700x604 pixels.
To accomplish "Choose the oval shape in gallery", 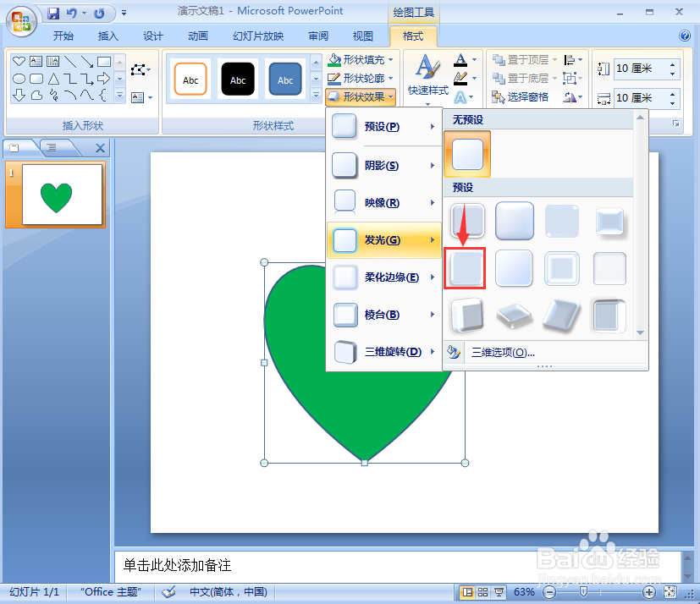I will 19,79.
